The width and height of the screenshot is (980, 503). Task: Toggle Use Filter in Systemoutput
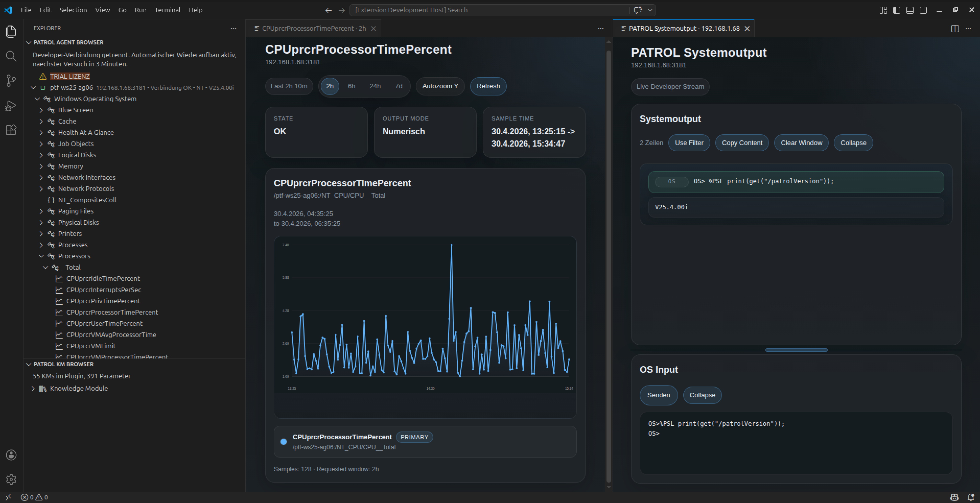[689, 143]
